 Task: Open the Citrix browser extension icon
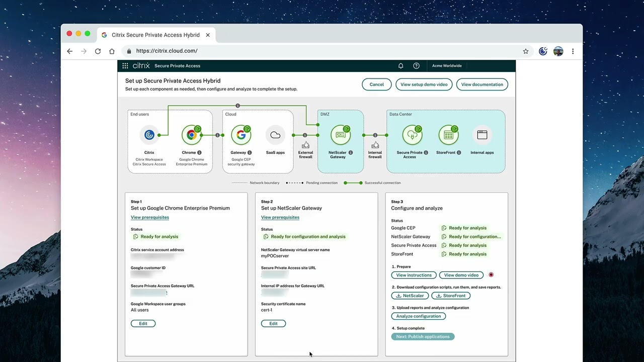(543, 51)
